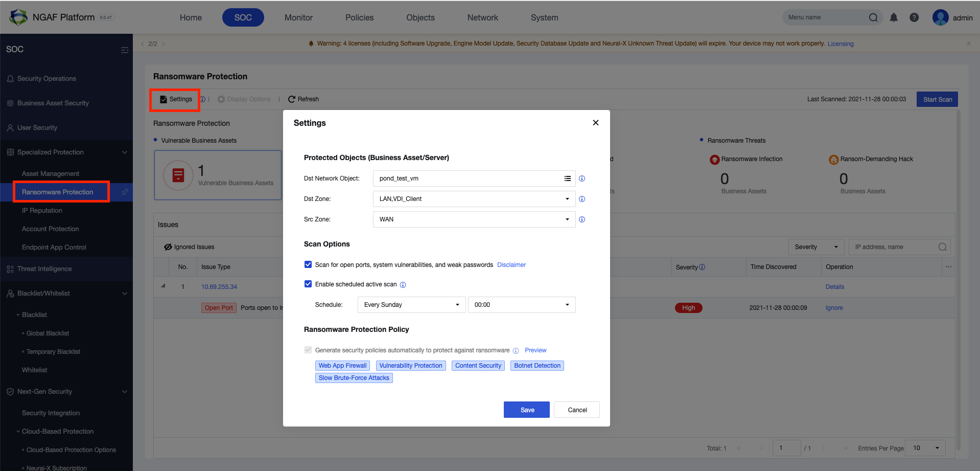Open the Disclaimer link

[511, 265]
